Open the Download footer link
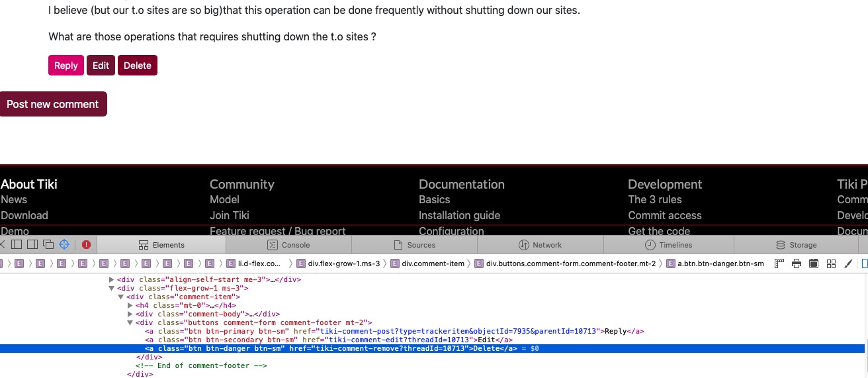 [x=24, y=215]
